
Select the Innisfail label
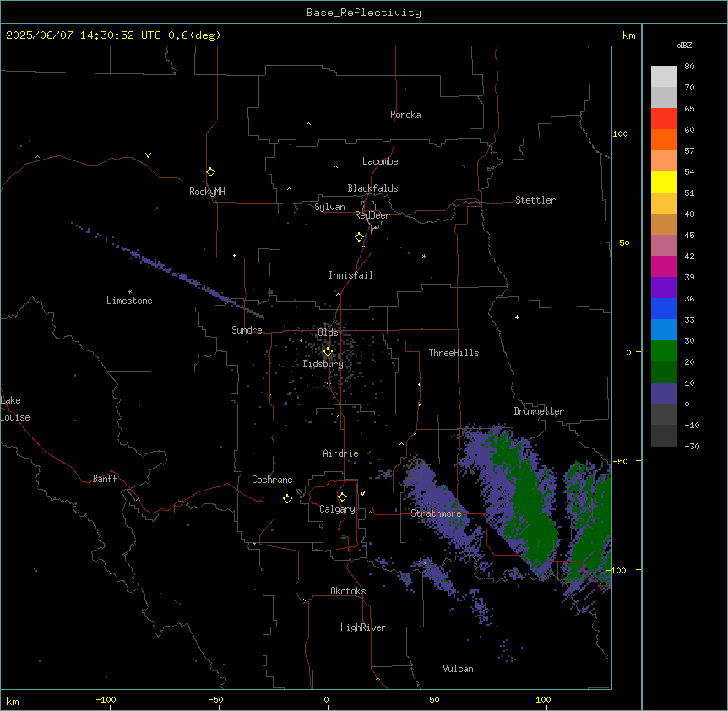tap(350, 275)
